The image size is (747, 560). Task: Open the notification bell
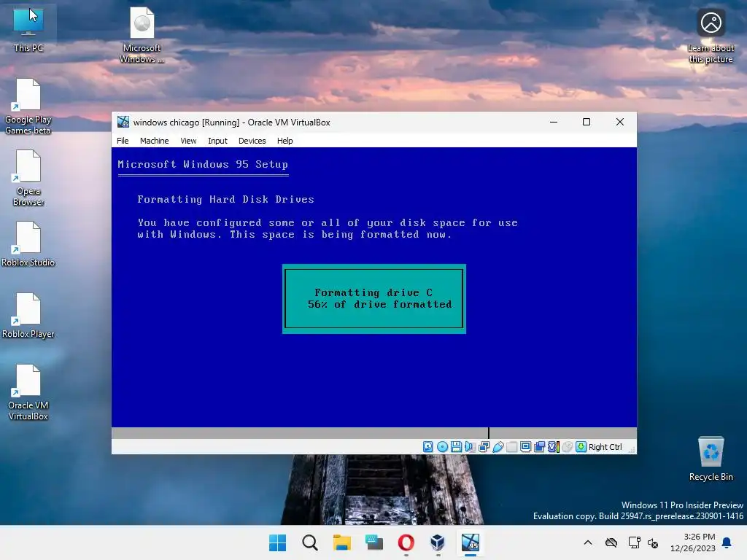(727, 542)
